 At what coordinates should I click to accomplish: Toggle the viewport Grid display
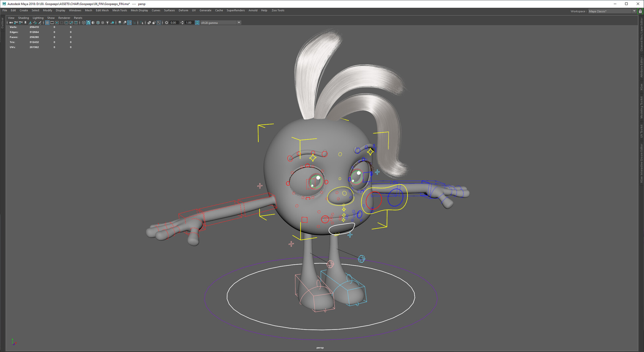[x=47, y=22]
